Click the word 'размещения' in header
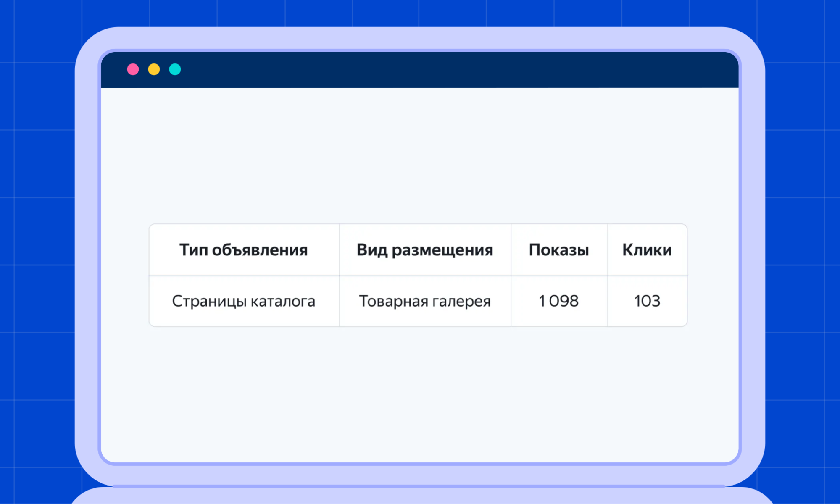Viewport: 840px width, 504px height. coord(442,250)
